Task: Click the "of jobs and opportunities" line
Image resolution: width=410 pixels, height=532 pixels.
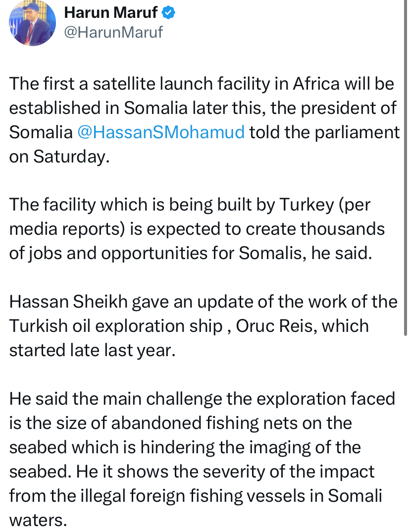Action: [x=191, y=253]
